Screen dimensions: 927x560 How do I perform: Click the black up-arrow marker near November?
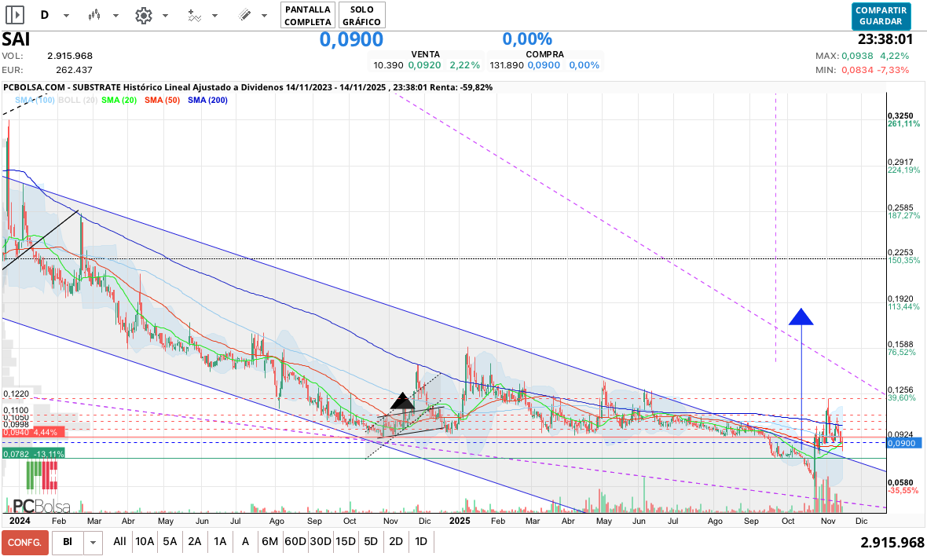(x=402, y=401)
